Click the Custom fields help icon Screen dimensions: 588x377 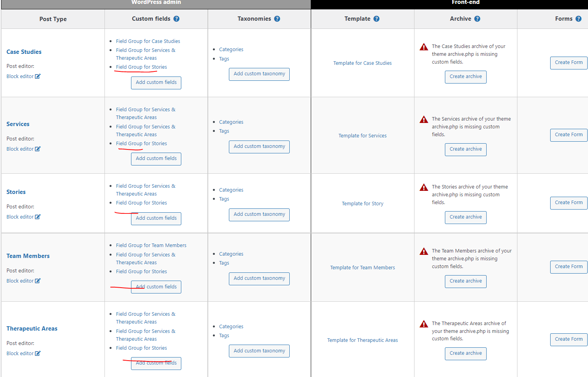point(176,19)
